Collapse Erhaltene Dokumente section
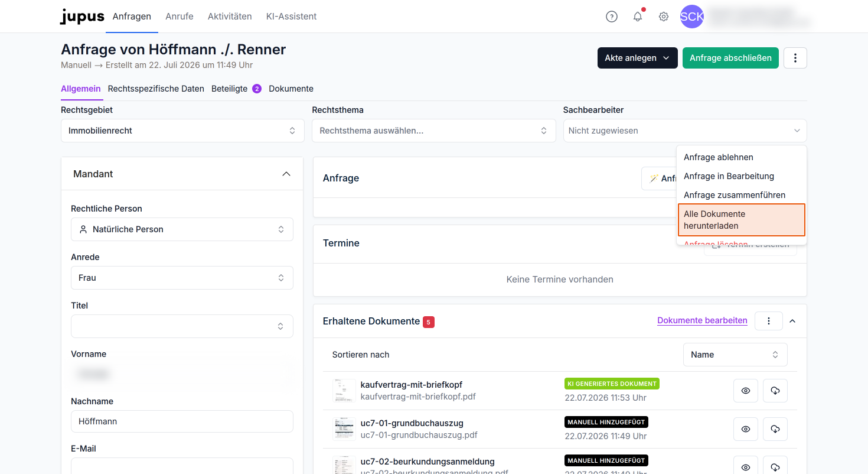The width and height of the screenshot is (868, 474). tap(792, 321)
